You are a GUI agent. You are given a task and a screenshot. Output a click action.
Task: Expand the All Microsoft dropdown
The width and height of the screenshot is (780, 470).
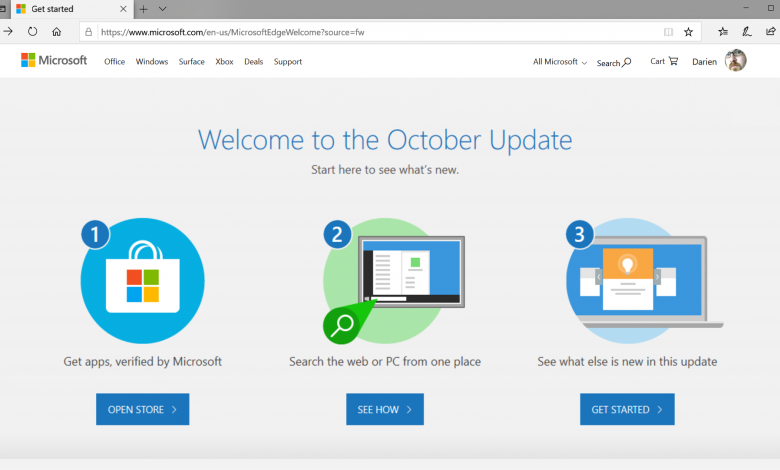coord(560,62)
